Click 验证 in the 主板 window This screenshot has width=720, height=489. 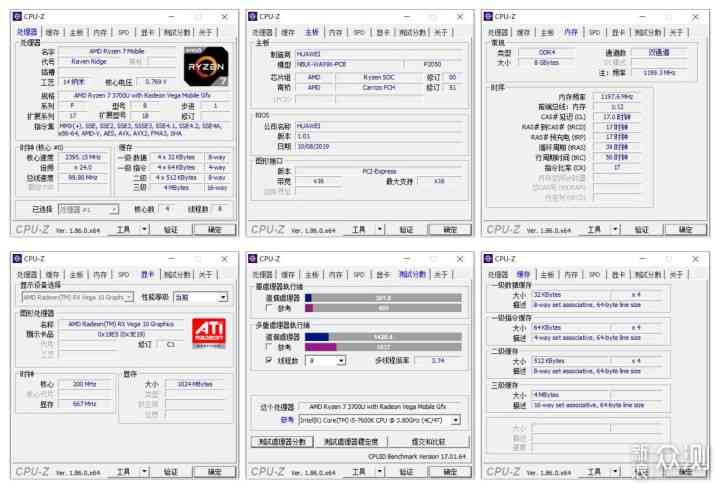[406, 229]
